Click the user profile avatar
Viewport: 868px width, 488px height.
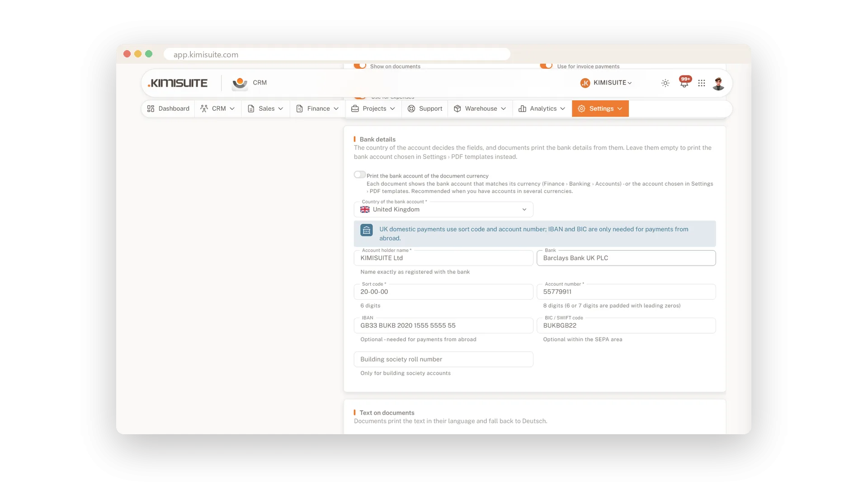click(x=718, y=83)
